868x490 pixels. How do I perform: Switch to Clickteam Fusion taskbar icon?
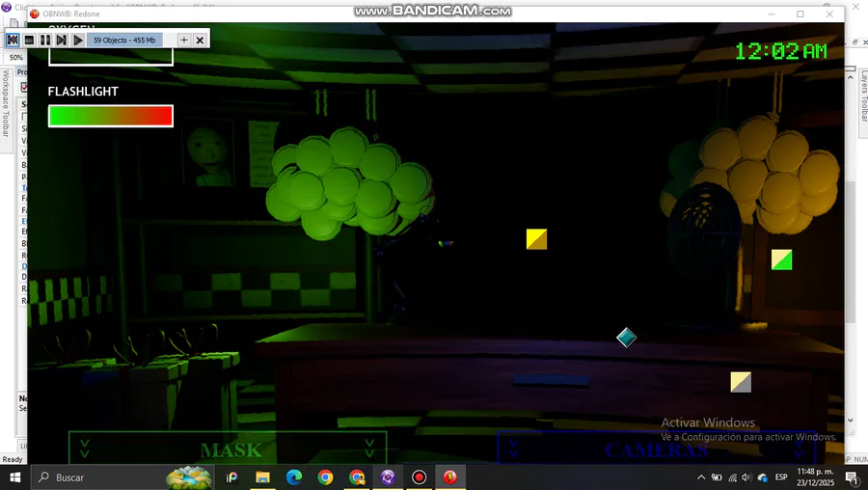click(x=388, y=477)
